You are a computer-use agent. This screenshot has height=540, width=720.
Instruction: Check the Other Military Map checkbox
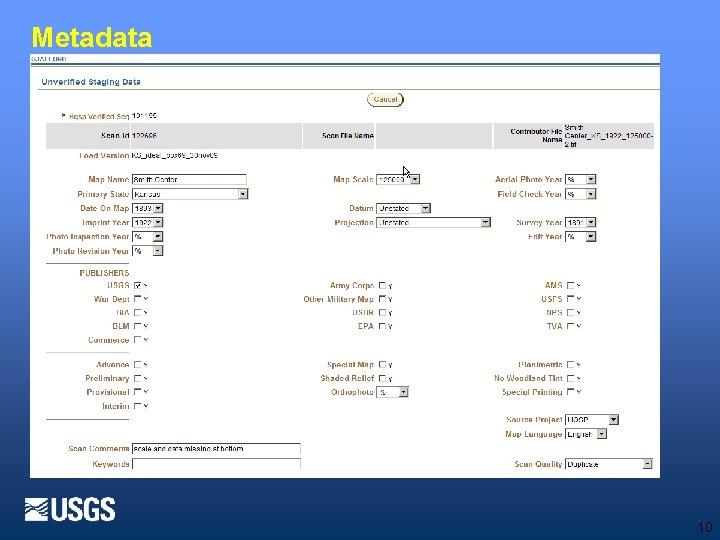(382, 299)
